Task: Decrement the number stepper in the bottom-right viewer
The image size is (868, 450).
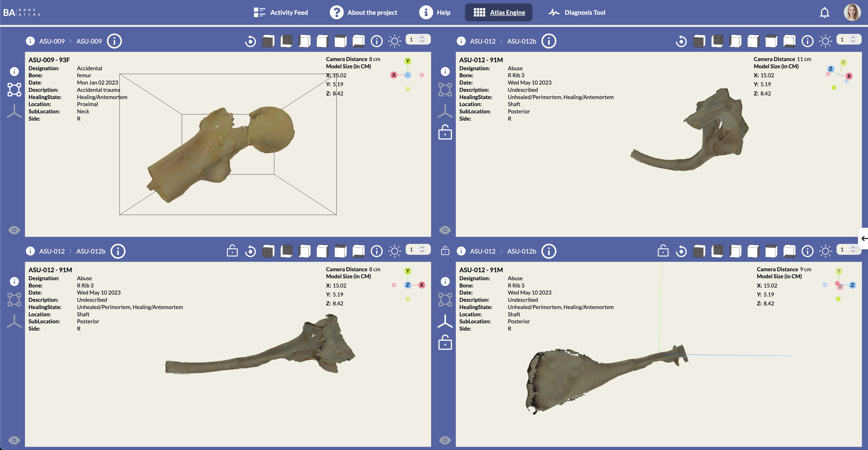Action: point(853,252)
